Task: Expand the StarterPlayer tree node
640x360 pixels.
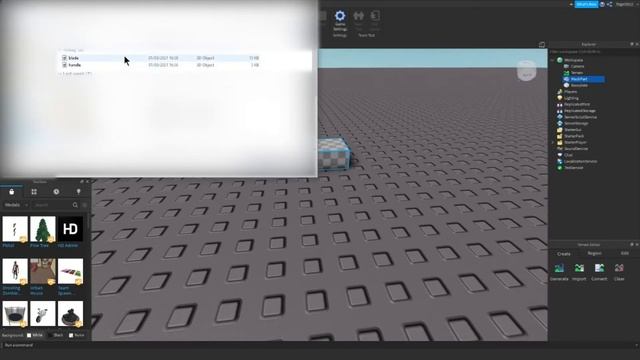Action: point(553,142)
